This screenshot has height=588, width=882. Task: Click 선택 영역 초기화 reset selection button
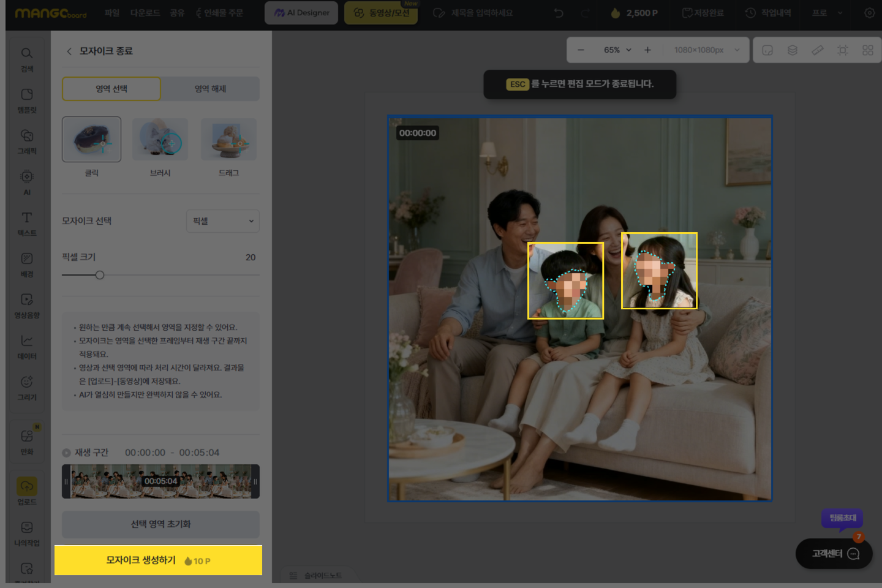160,524
